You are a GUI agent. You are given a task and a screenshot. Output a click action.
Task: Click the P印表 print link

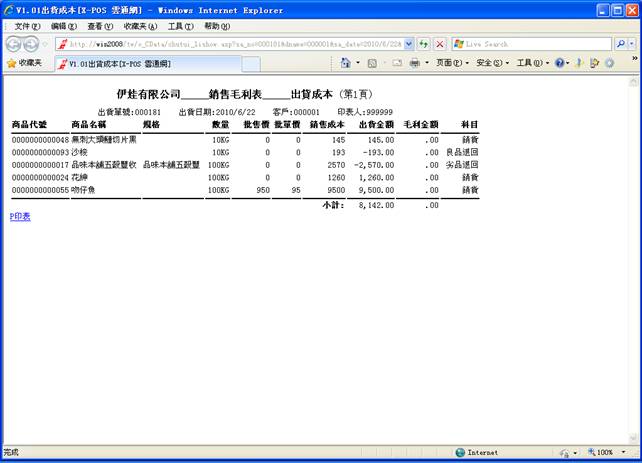tap(20, 216)
